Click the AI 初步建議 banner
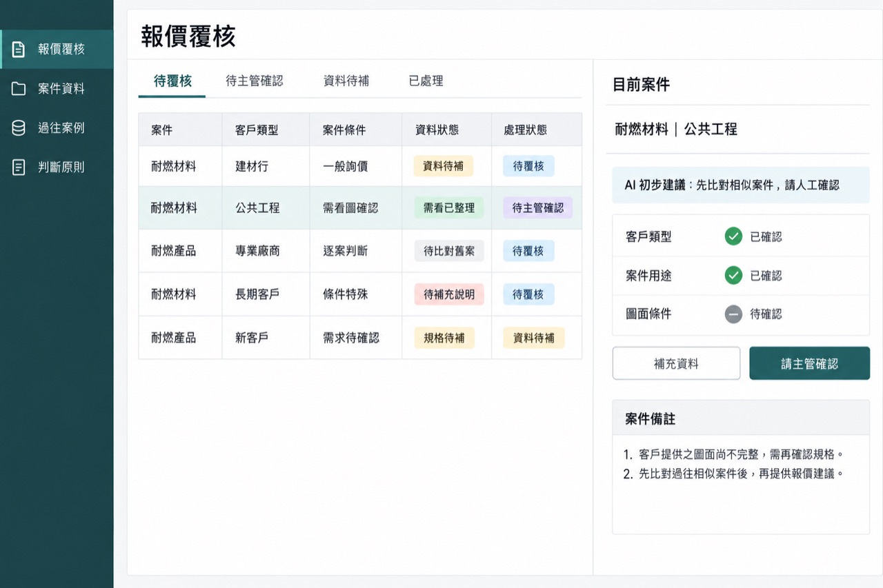Image resolution: width=883 pixels, height=588 pixels. (x=741, y=185)
